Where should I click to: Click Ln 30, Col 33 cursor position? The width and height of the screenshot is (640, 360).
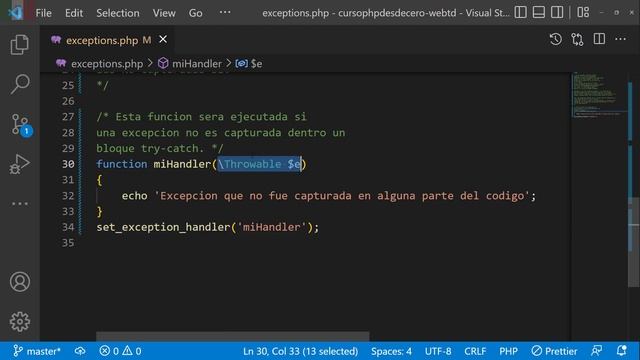point(300,351)
